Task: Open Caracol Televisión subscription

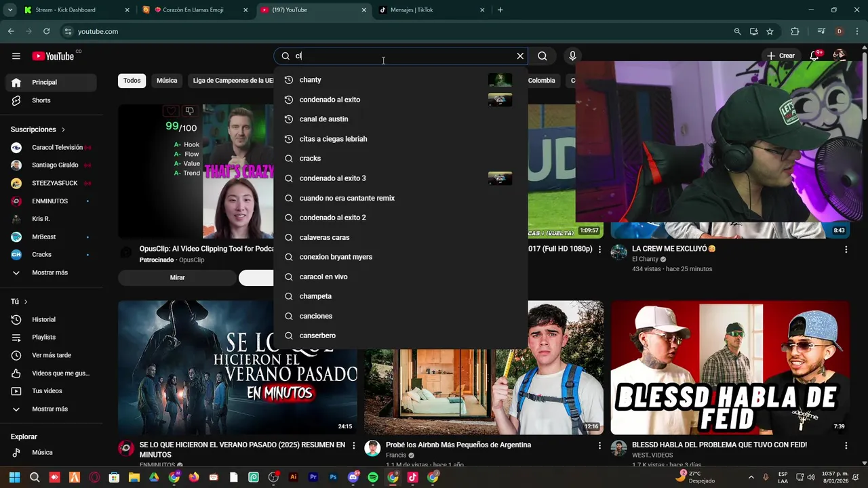Action: tap(52, 147)
